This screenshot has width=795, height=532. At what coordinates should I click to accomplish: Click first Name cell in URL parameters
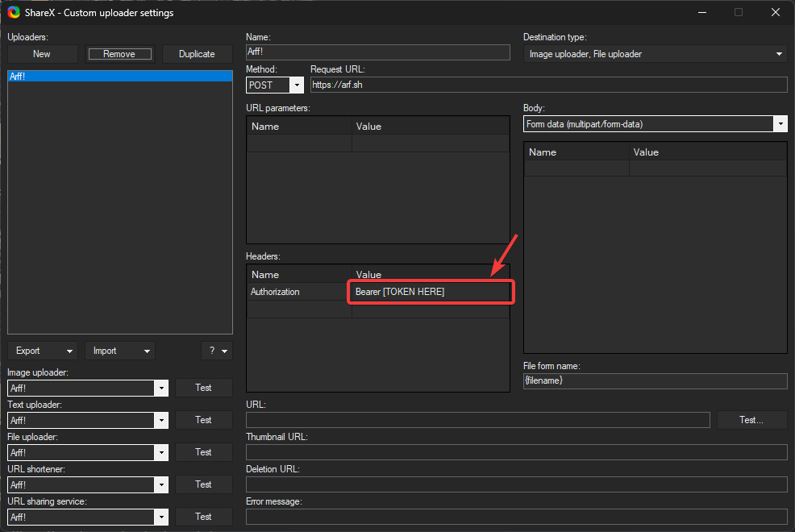299,143
